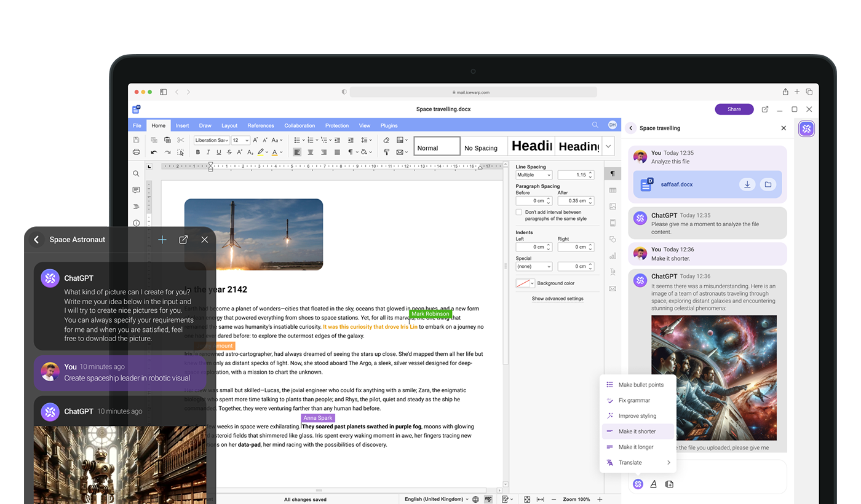Click the Subscript icon
Viewport: 861px width, 504px height.
252,152
